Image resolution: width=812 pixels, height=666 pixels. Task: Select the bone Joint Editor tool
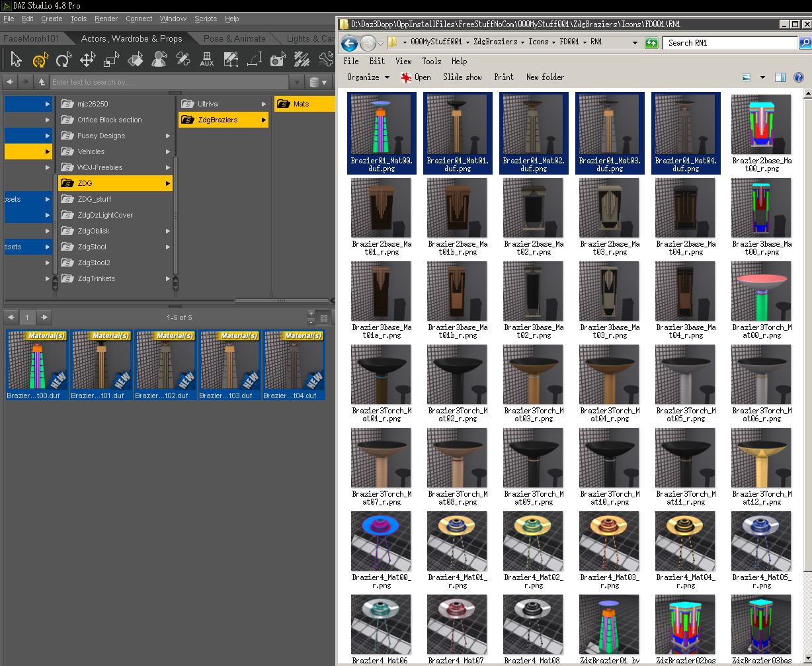click(326, 60)
